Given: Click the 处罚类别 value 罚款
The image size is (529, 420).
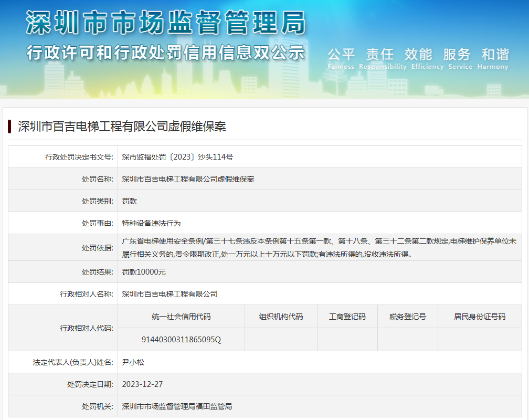Looking at the screenshot, I should pyautogui.click(x=130, y=201).
